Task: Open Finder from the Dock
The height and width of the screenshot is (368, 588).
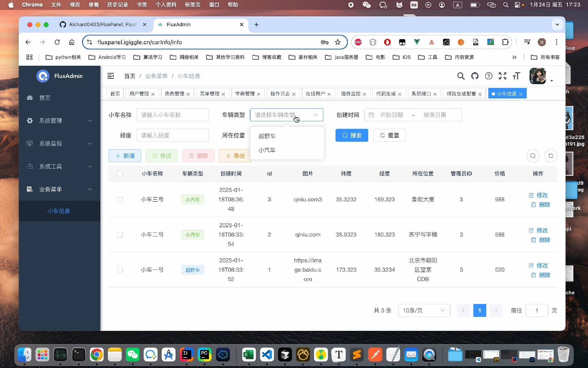Action: click(x=24, y=355)
